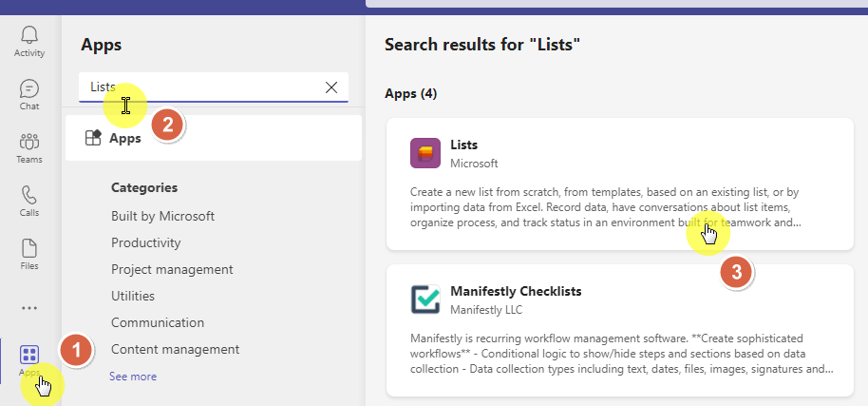
Task: Click the See more categories link
Action: tap(133, 377)
